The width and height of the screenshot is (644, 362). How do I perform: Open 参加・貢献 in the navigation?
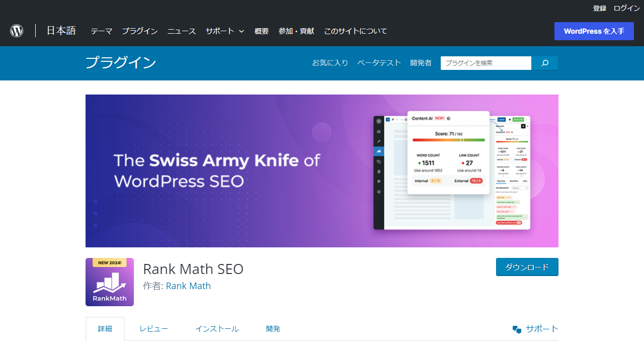296,31
